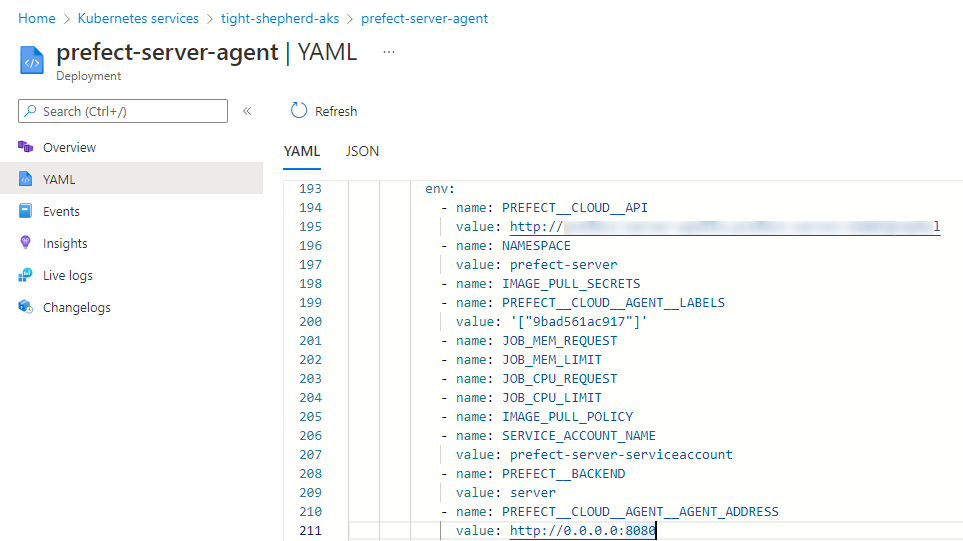Open the Events sidebar icon

pyautogui.click(x=25, y=211)
